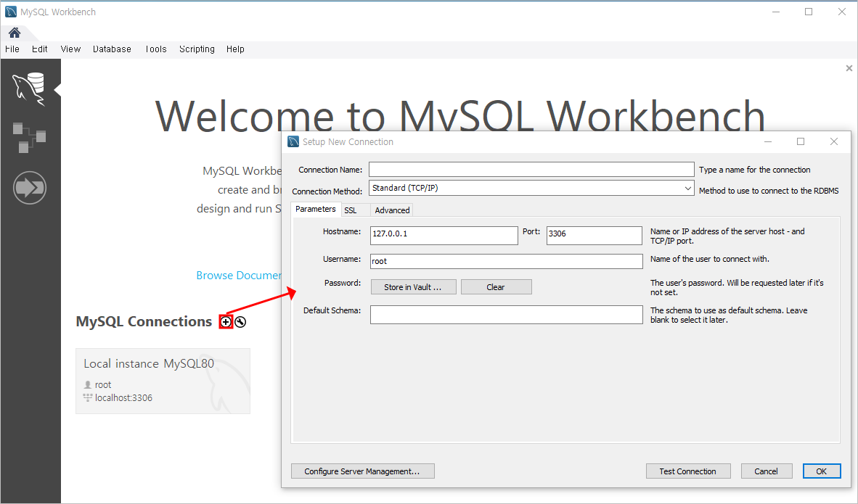Close the welcome page with small x

[x=849, y=68]
